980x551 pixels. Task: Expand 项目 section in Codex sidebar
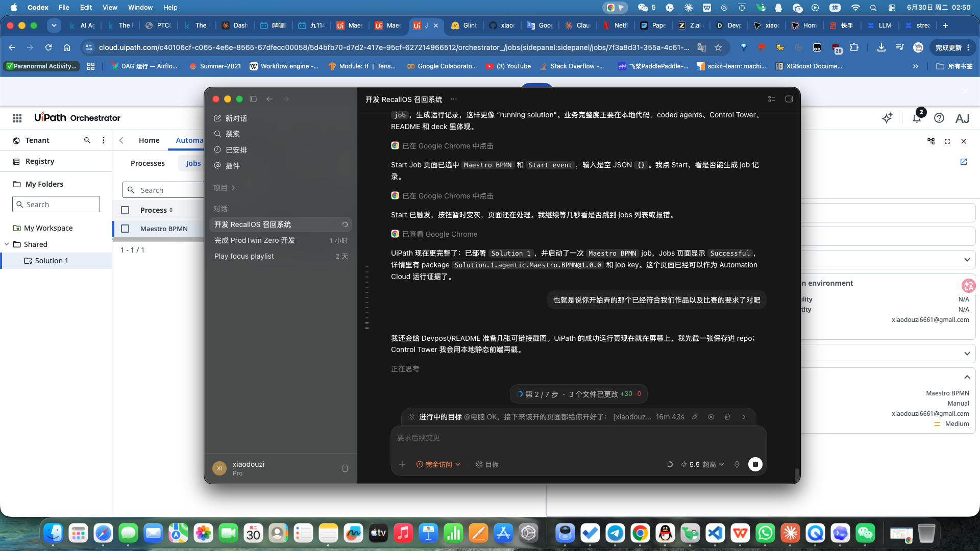(x=224, y=188)
